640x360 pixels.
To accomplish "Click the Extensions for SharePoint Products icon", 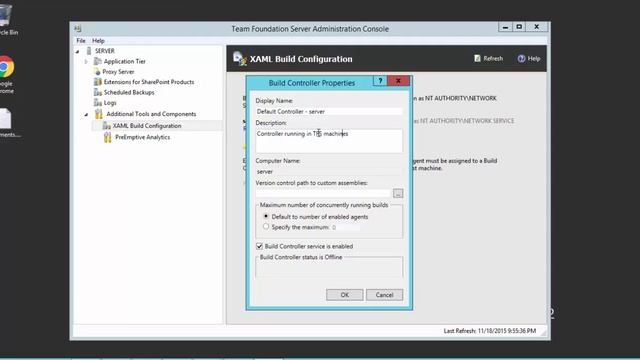I will 98,82.
